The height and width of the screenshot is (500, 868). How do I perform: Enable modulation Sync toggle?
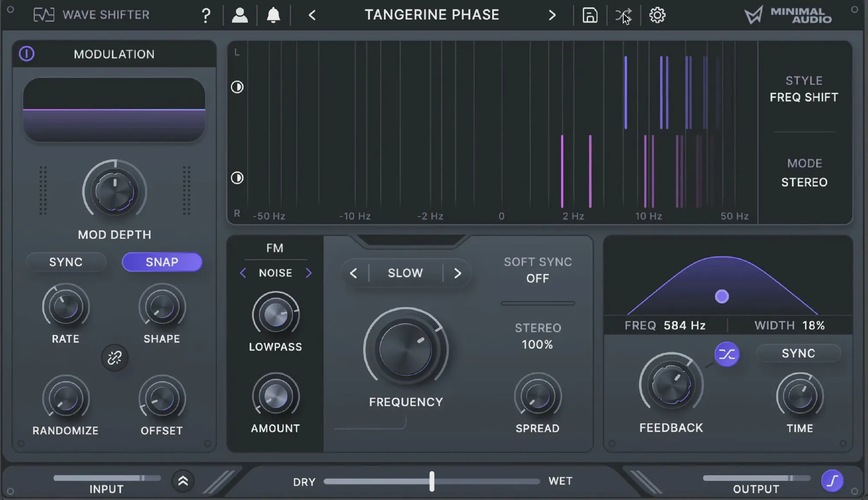66,262
